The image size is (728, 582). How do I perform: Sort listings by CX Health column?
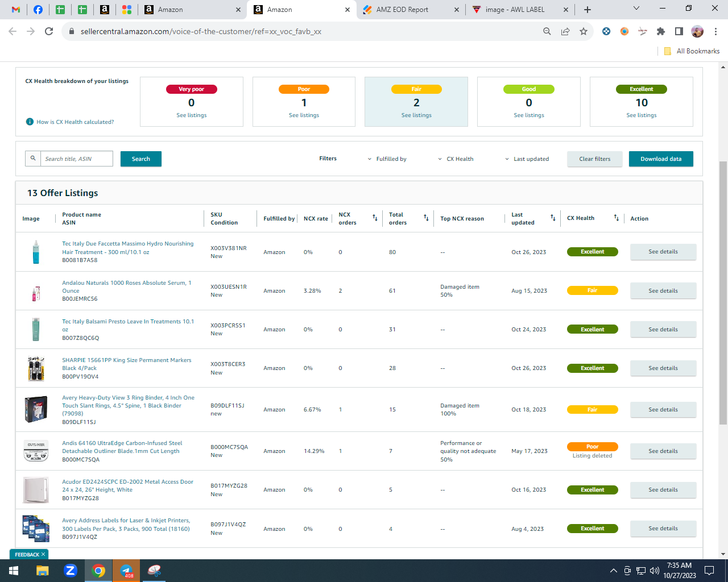[x=617, y=218]
